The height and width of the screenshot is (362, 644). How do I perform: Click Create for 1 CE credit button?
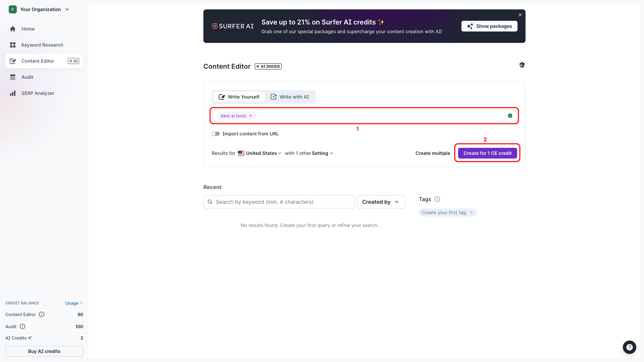point(487,153)
